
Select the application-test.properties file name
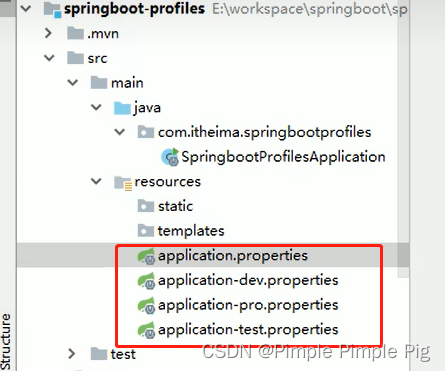pos(248,330)
